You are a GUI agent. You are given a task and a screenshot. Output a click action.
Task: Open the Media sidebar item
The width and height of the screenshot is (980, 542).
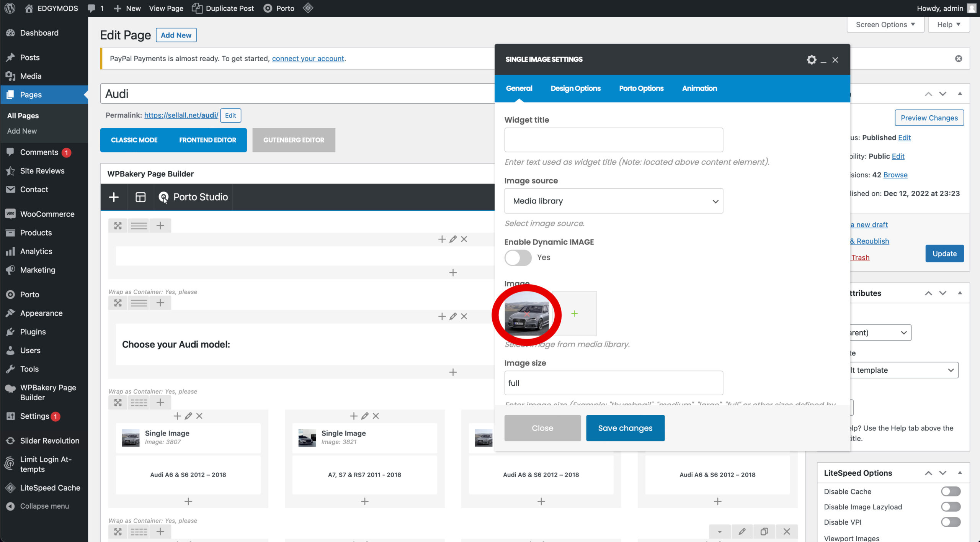click(44, 76)
